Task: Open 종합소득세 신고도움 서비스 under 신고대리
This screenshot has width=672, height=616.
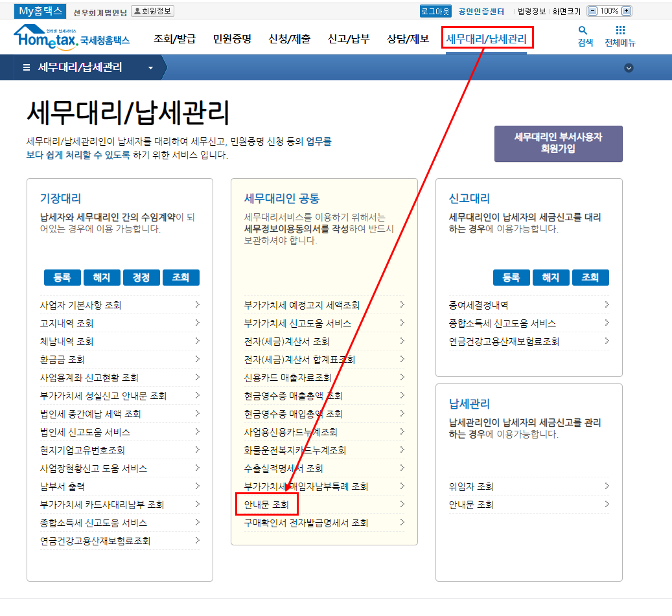Action: click(x=502, y=323)
